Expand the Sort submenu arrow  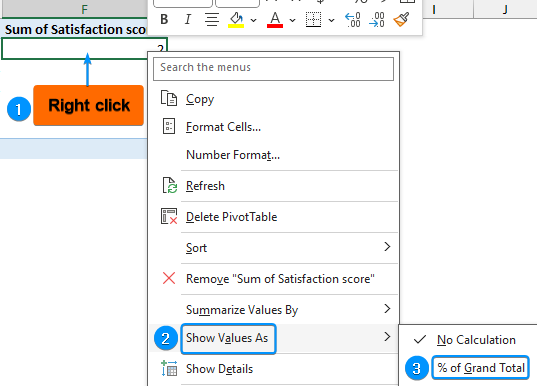(x=387, y=247)
